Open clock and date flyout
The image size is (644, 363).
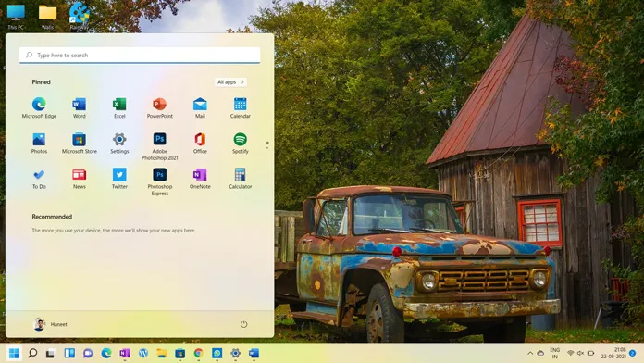(x=613, y=353)
